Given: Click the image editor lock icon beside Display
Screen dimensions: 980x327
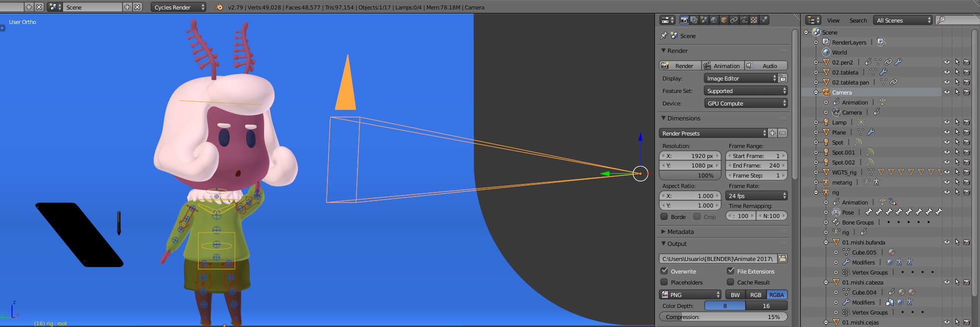Looking at the screenshot, I should point(783,78).
